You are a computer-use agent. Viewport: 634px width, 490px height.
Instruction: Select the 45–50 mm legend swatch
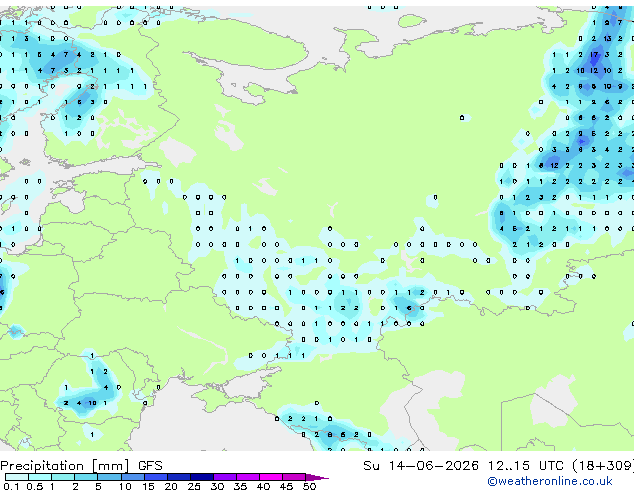click(x=294, y=477)
